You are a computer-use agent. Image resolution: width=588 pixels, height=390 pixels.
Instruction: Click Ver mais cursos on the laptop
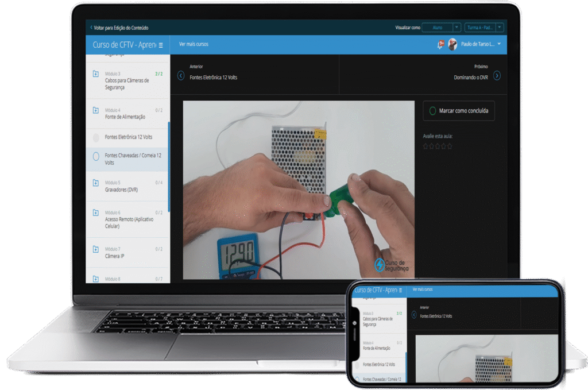click(194, 44)
